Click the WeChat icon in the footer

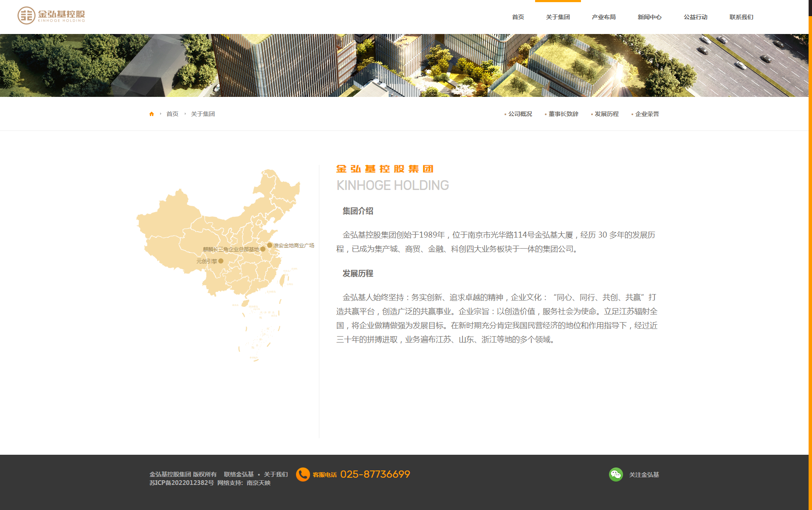click(615, 474)
